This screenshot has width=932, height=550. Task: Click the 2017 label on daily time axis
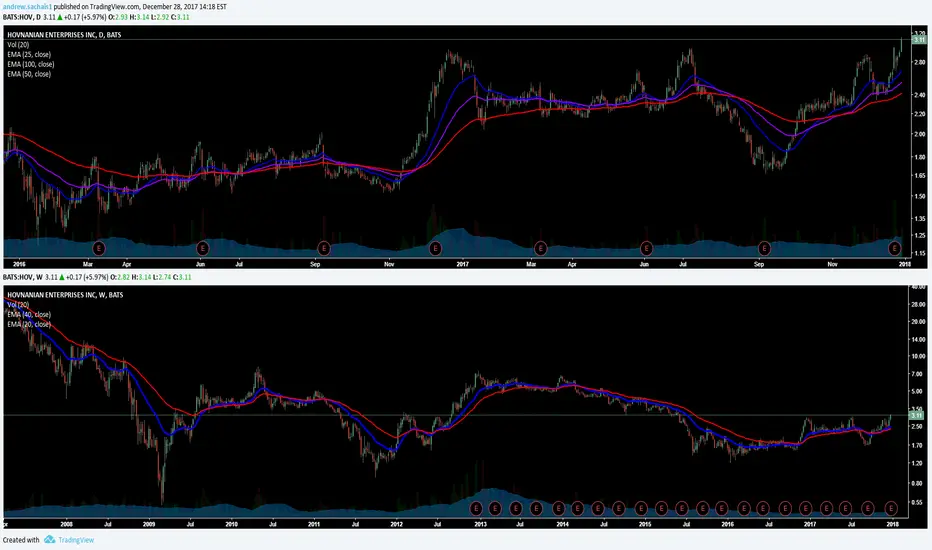(x=463, y=264)
